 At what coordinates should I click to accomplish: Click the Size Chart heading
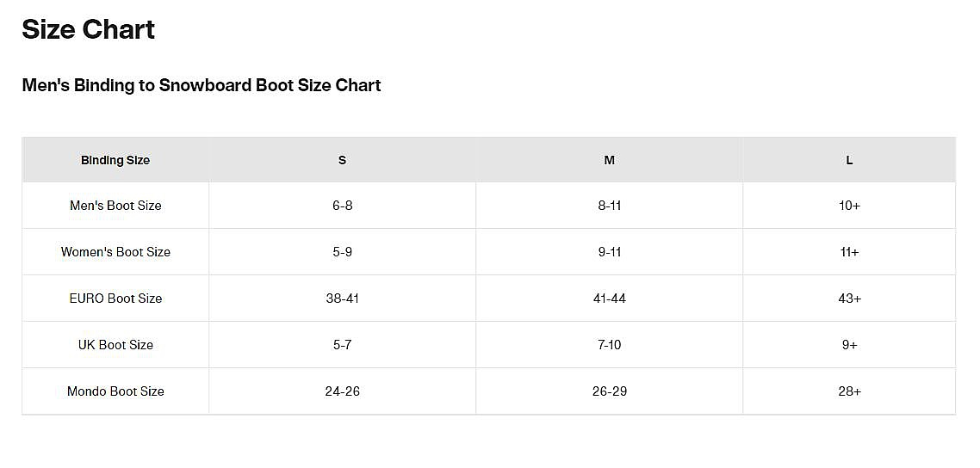tap(89, 30)
